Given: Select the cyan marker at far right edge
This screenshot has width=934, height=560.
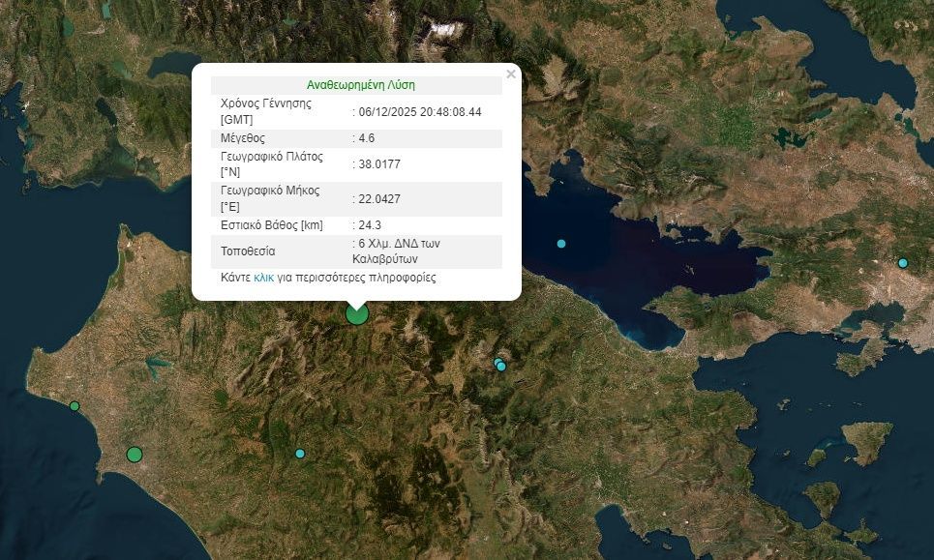Looking at the screenshot, I should [x=903, y=263].
